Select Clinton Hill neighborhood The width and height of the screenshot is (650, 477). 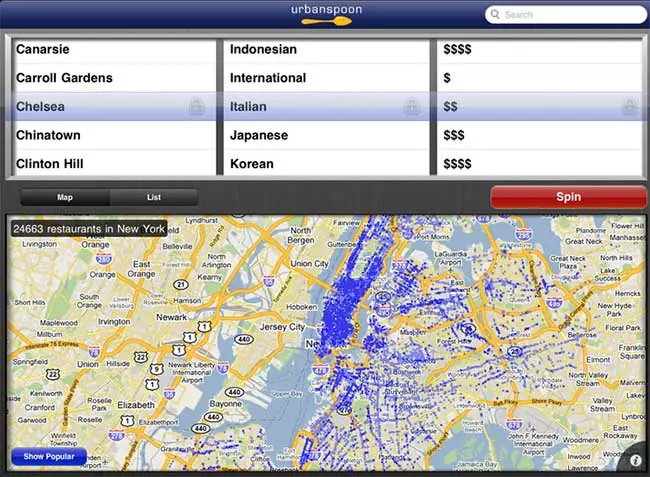[x=113, y=163]
